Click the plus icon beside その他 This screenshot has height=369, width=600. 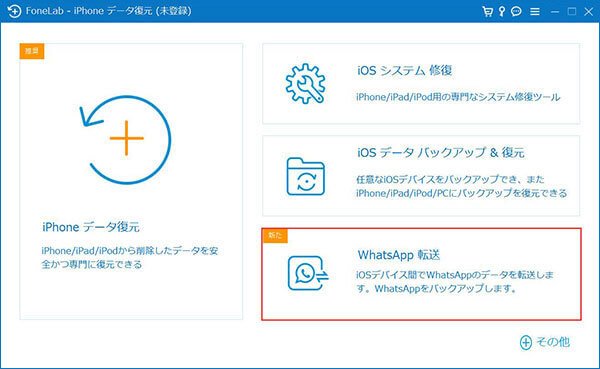tap(526, 342)
